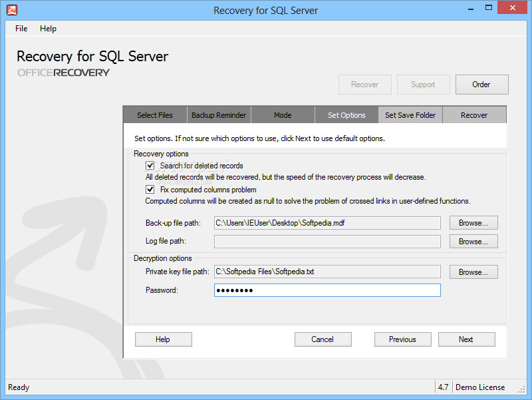Open the Recover wizard tab
This screenshot has height=400, width=532.
pos(474,115)
